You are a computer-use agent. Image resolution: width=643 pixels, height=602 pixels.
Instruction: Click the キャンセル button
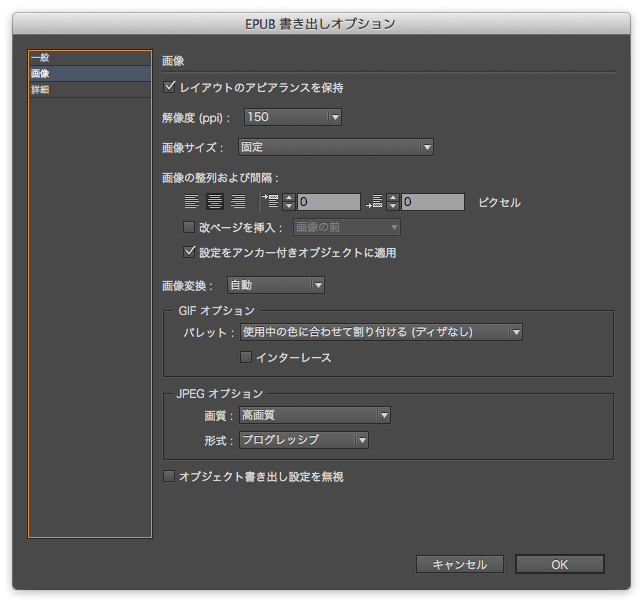460,564
